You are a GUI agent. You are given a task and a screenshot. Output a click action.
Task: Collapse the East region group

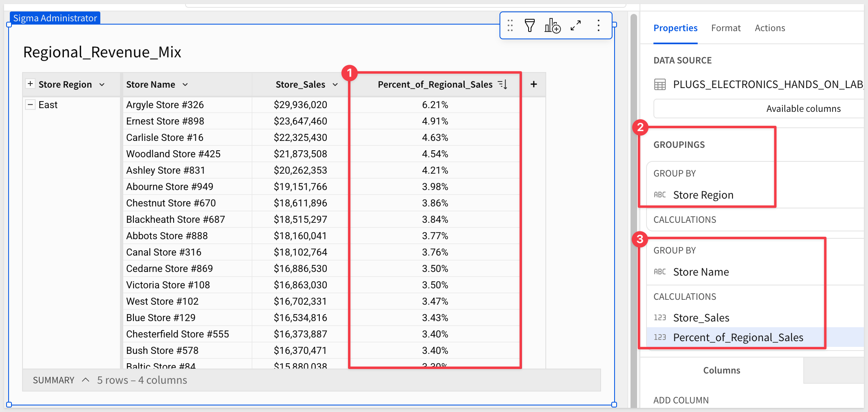point(30,105)
